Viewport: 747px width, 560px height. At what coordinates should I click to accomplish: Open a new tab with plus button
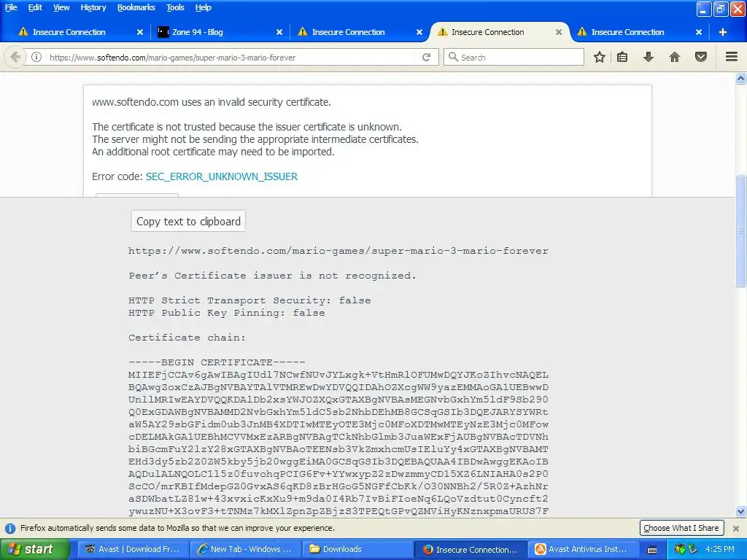point(723,32)
